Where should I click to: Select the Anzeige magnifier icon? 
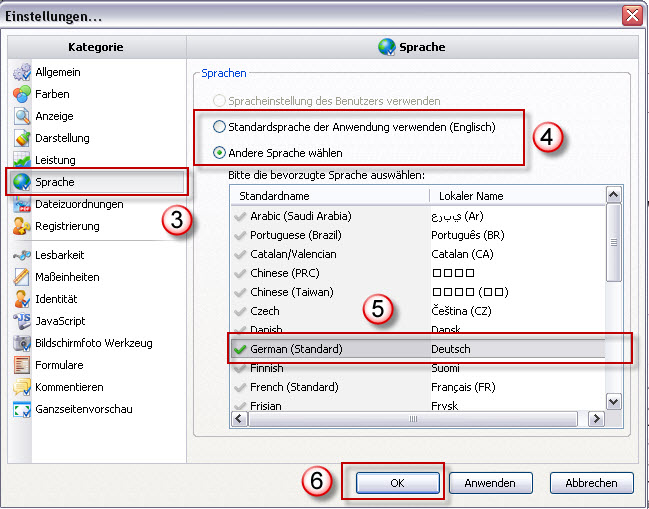[x=22, y=116]
